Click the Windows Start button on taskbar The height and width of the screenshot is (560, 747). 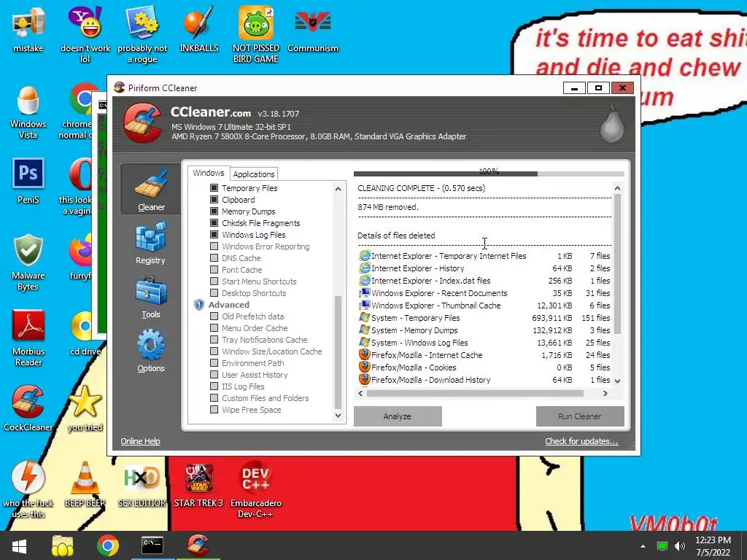pyautogui.click(x=19, y=545)
